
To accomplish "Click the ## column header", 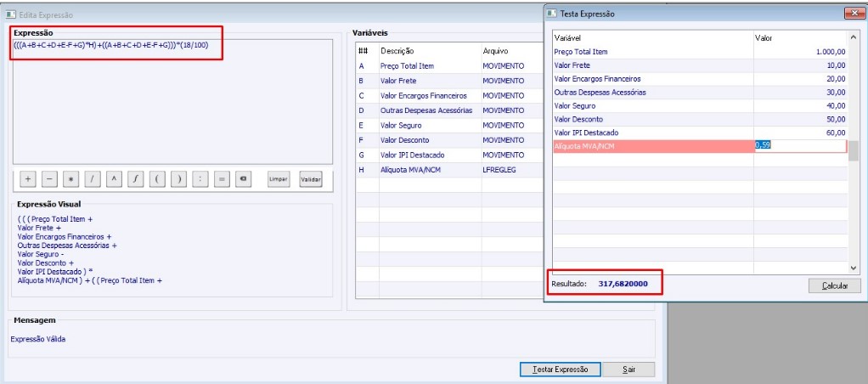I will (364, 51).
